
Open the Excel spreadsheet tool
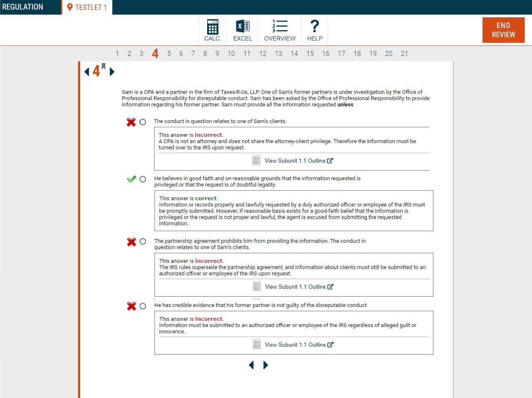point(243,30)
